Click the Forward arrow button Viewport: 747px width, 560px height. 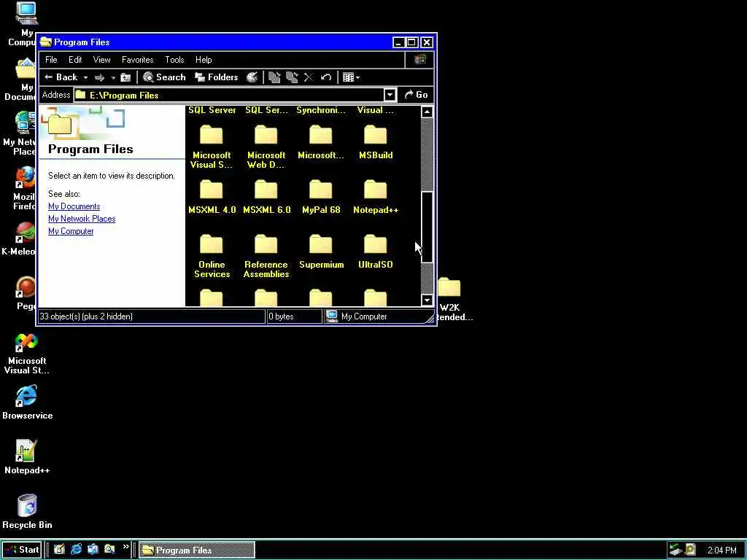point(99,77)
